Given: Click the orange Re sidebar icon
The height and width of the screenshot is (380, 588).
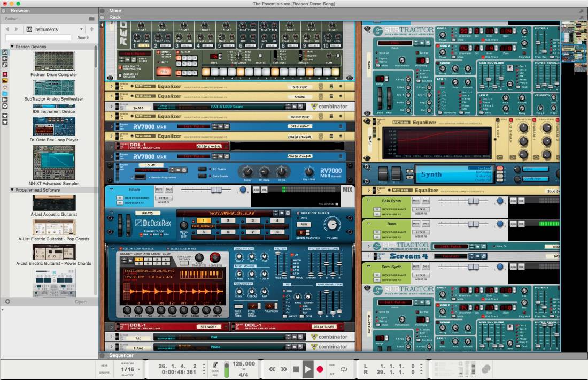Looking at the screenshot, I should (x=5, y=81).
